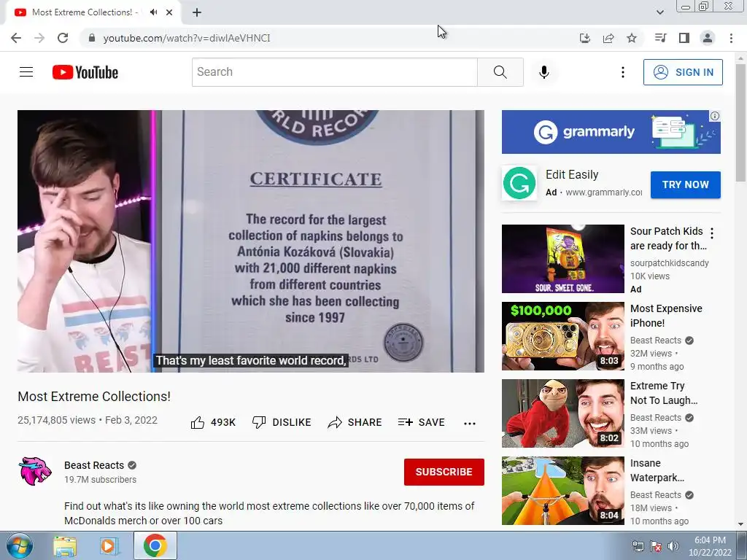The width and height of the screenshot is (747, 560).
Task: Open Windows Explorer from taskbar
Action: click(x=65, y=545)
